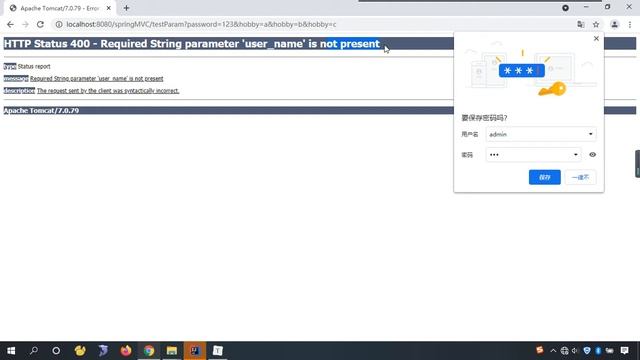Open the Chrome profile avatar

click(x=614, y=24)
